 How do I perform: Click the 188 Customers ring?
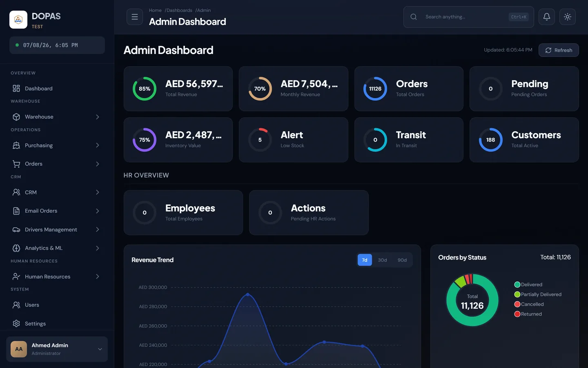click(x=490, y=140)
